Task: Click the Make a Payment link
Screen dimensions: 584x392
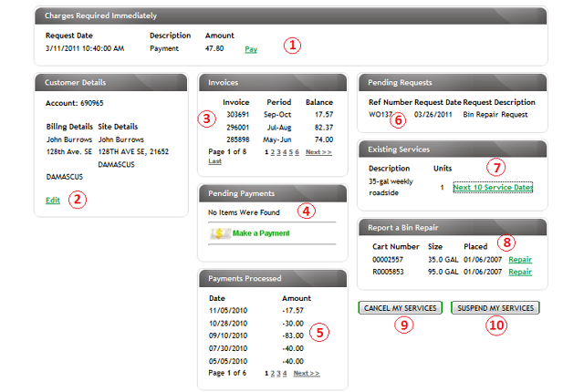Action: [x=261, y=233]
